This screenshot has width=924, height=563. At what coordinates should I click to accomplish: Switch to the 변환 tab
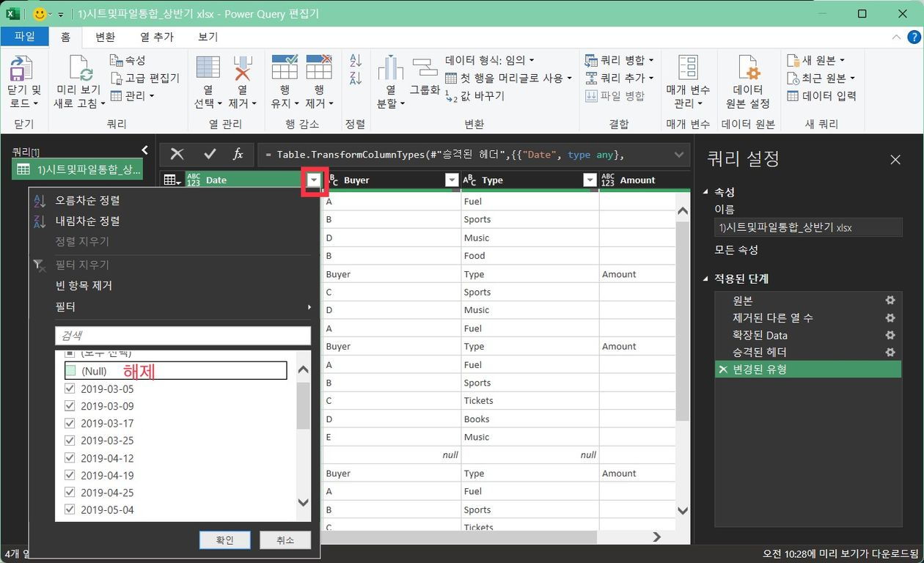click(105, 36)
